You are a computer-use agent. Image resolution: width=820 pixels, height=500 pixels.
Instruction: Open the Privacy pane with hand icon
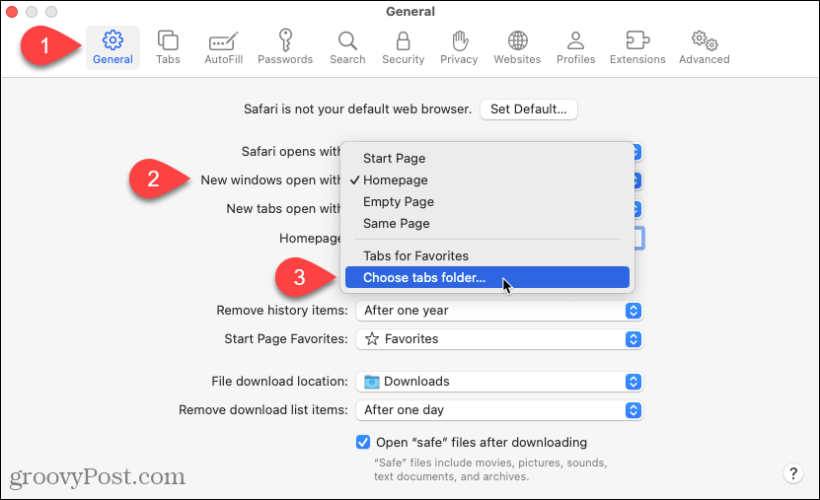pos(459,48)
